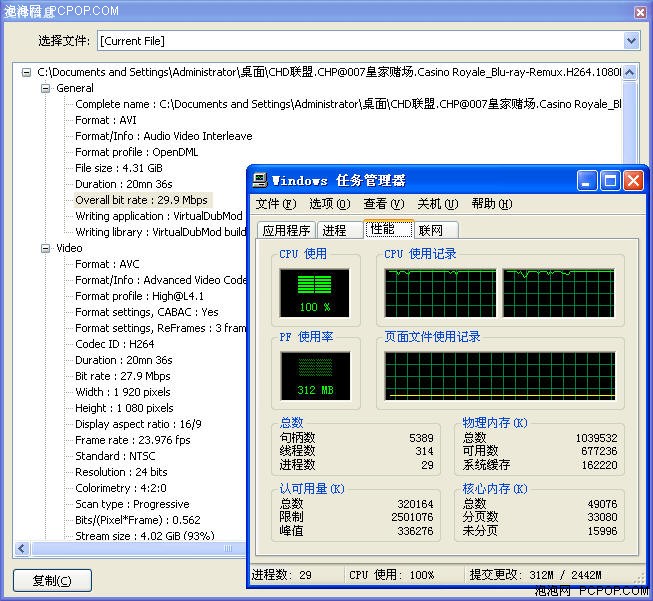This screenshot has height=601, width=653.
Task: Select the Frame rate : 23.976 fps row
Action: 133,441
